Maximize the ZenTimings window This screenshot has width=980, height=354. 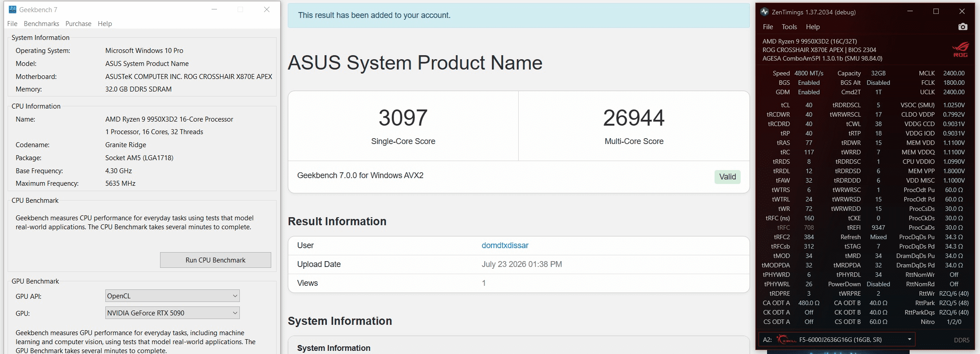pyautogui.click(x=936, y=12)
